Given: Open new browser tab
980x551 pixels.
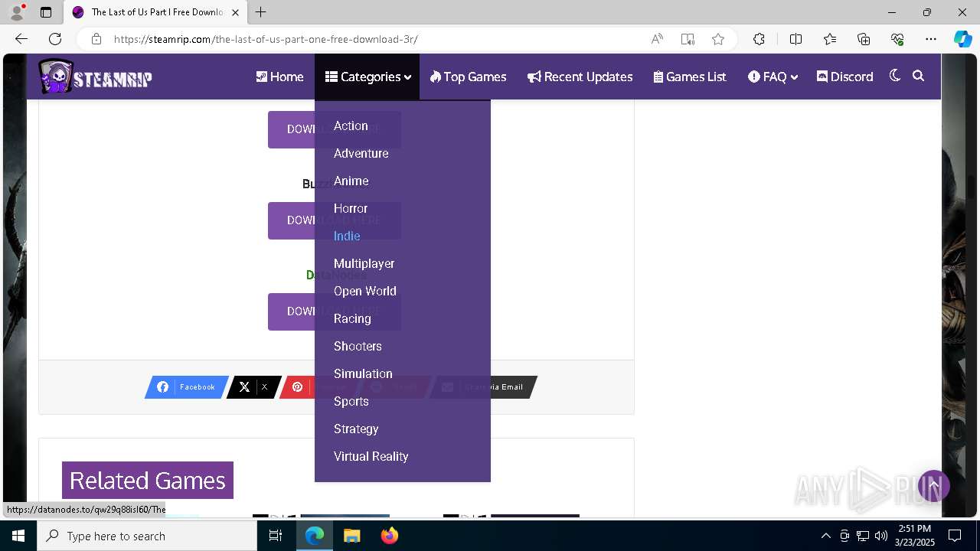Looking at the screenshot, I should pos(261,12).
